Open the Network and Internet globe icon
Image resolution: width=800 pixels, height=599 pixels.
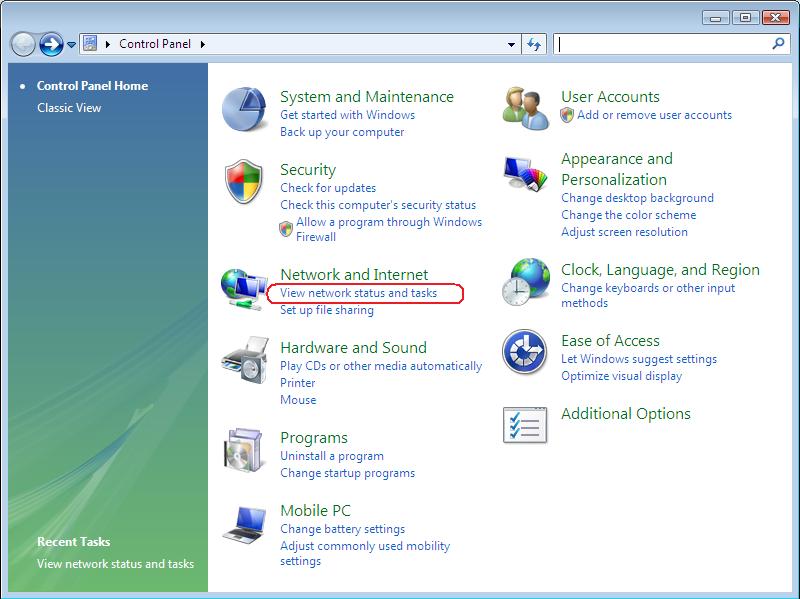[244, 291]
